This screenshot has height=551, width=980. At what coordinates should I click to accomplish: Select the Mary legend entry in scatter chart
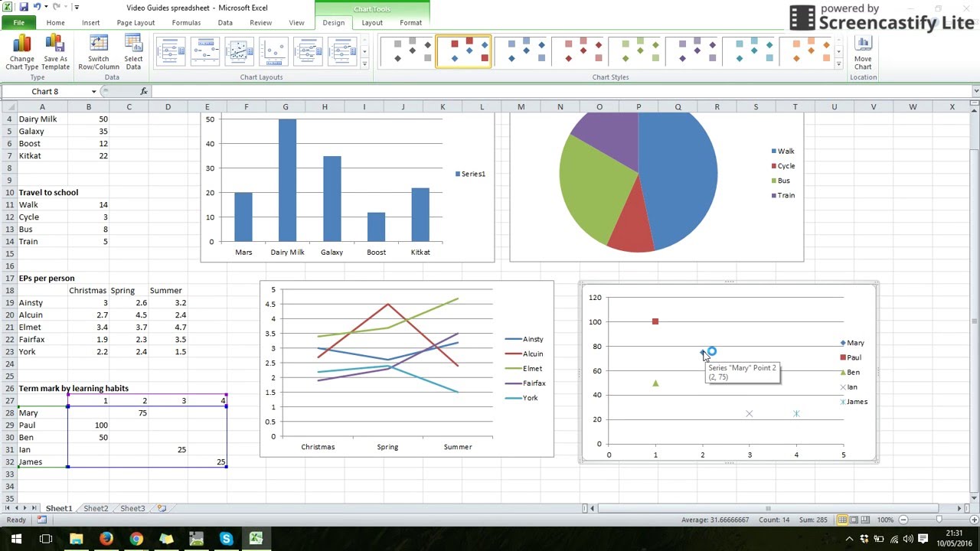(852, 343)
